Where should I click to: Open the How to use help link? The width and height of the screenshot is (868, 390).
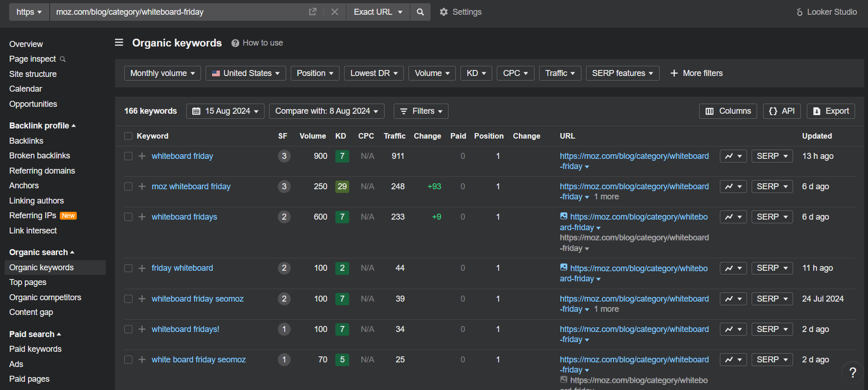click(x=257, y=43)
